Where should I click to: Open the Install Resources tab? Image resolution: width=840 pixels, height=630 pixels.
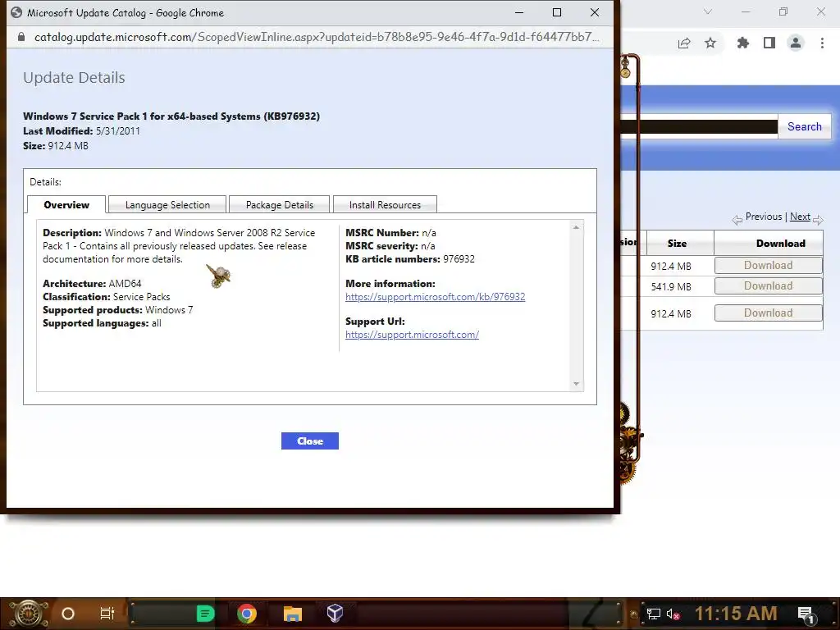(x=385, y=204)
